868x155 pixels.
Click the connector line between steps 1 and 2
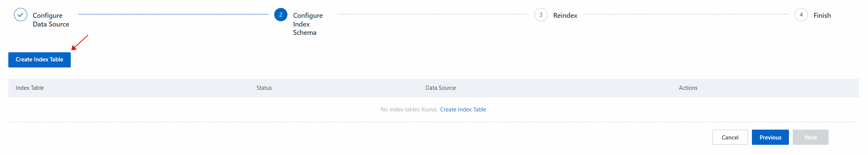(173, 14)
